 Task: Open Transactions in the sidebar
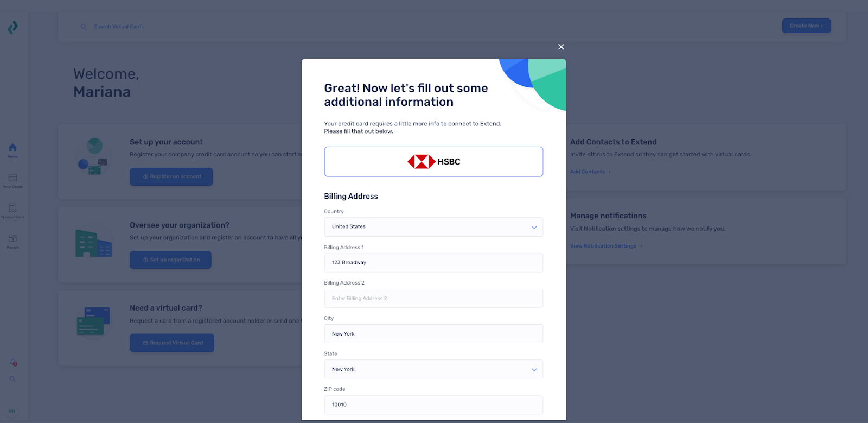click(12, 211)
